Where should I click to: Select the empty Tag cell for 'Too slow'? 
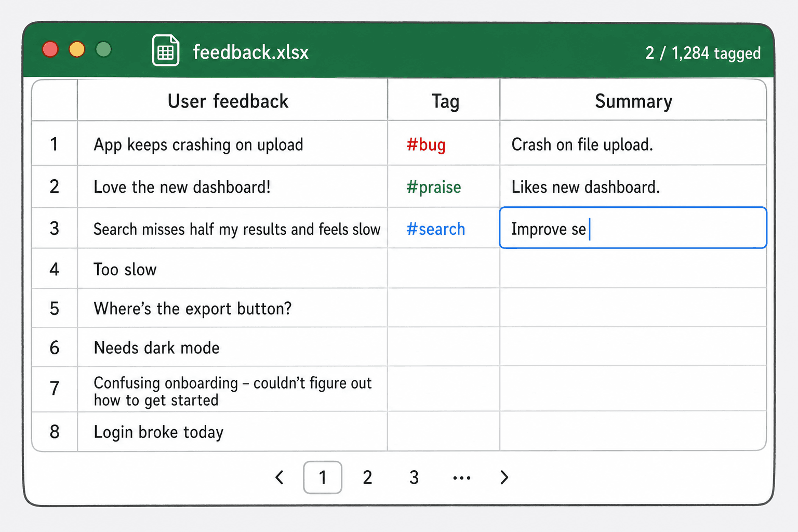click(444, 269)
